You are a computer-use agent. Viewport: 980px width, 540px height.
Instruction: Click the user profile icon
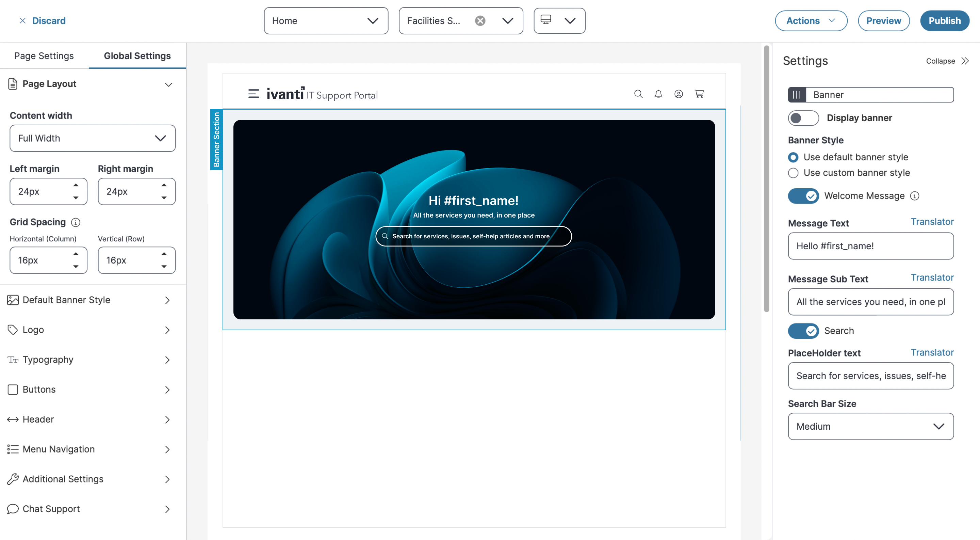678,94
